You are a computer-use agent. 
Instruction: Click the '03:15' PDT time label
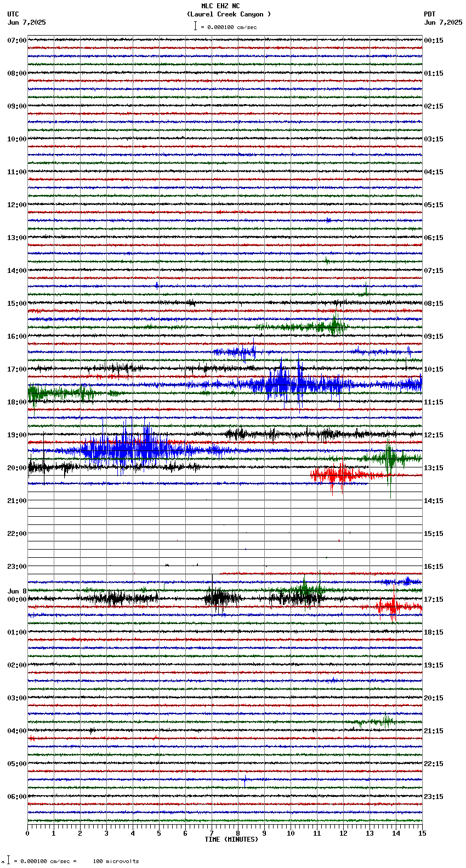pos(434,139)
